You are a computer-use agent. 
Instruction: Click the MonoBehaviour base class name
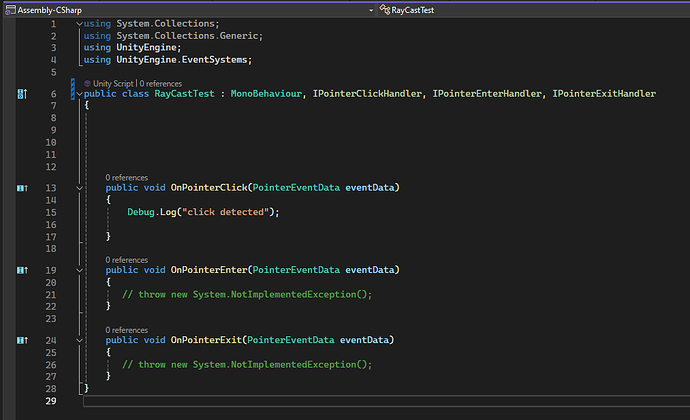tap(266, 94)
